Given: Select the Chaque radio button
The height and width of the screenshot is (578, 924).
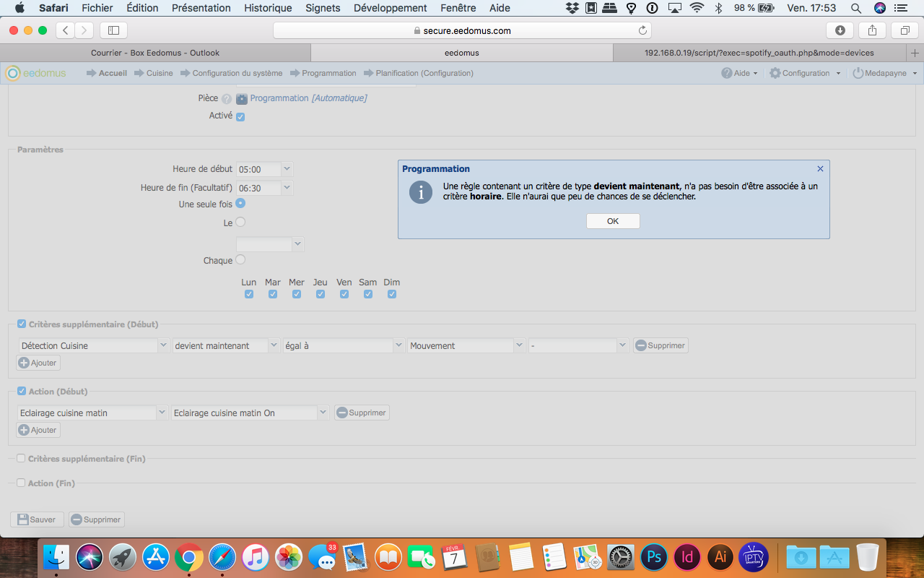Looking at the screenshot, I should pyautogui.click(x=240, y=259).
